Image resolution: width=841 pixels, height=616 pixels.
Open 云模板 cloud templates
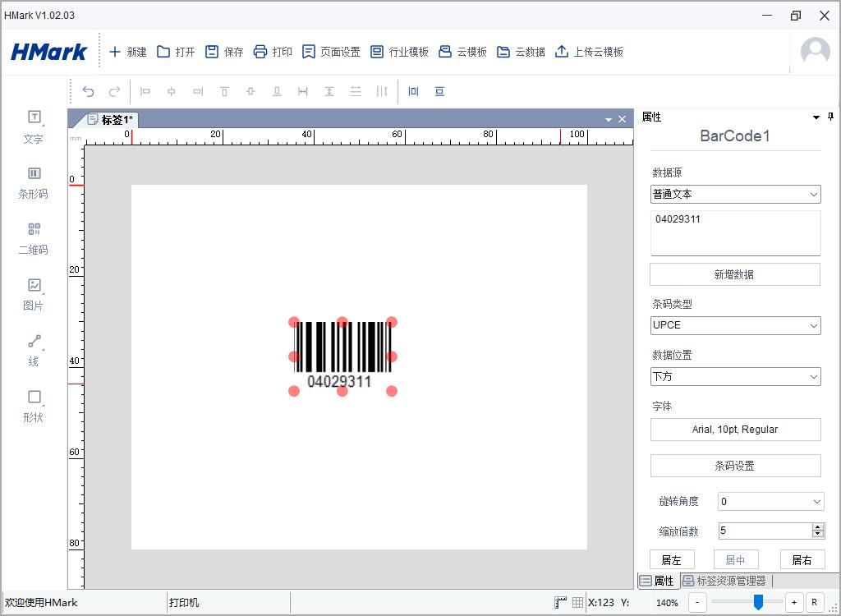(462, 52)
